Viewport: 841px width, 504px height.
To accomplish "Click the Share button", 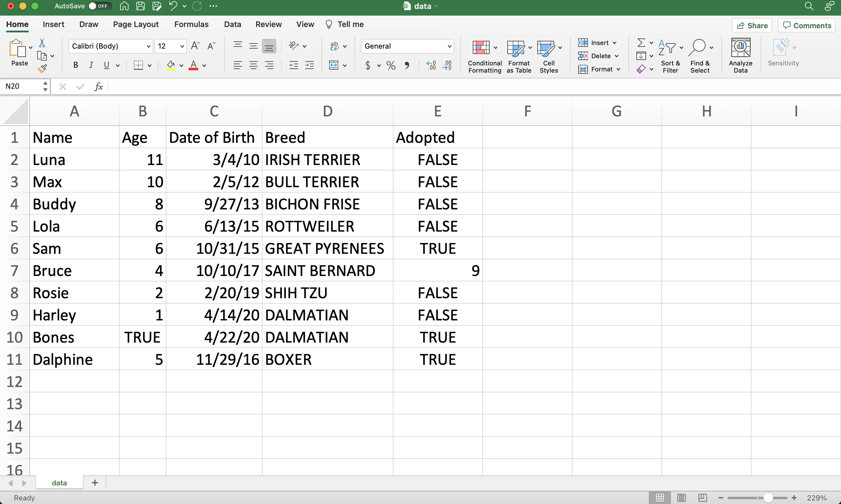I will (751, 25).
